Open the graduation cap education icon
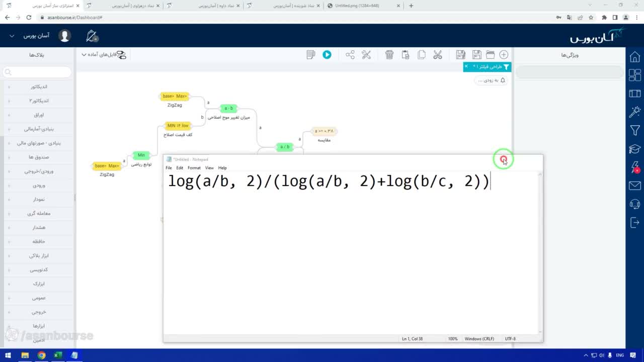 coord(635,149)
